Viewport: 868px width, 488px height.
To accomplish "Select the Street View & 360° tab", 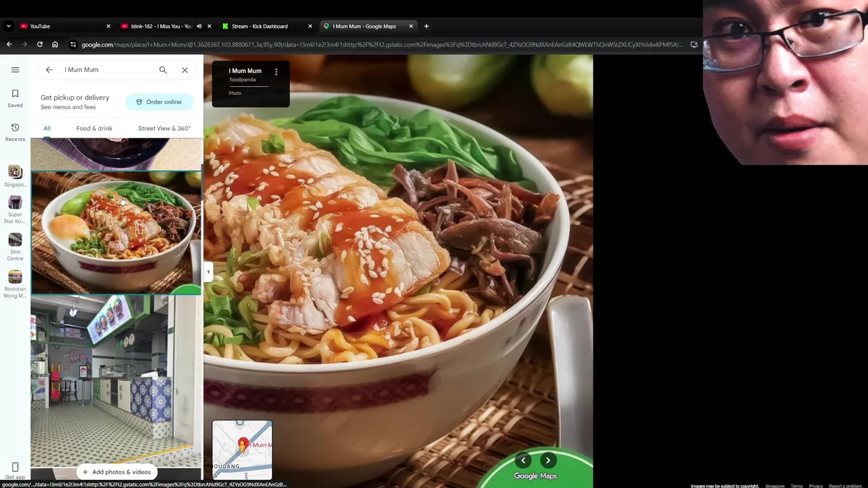I will (164, 128).
